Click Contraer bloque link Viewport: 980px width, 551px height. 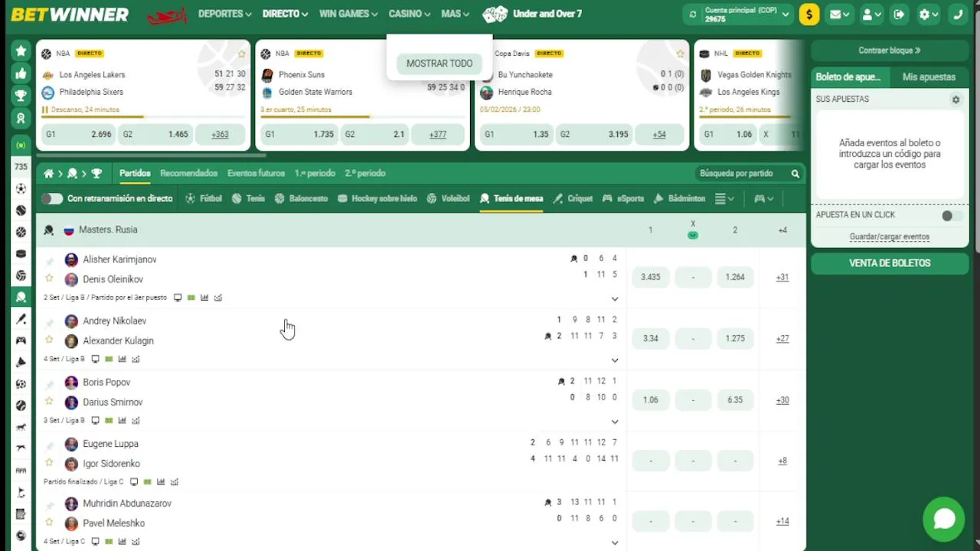pyautogui.click(x=890, y=51)
